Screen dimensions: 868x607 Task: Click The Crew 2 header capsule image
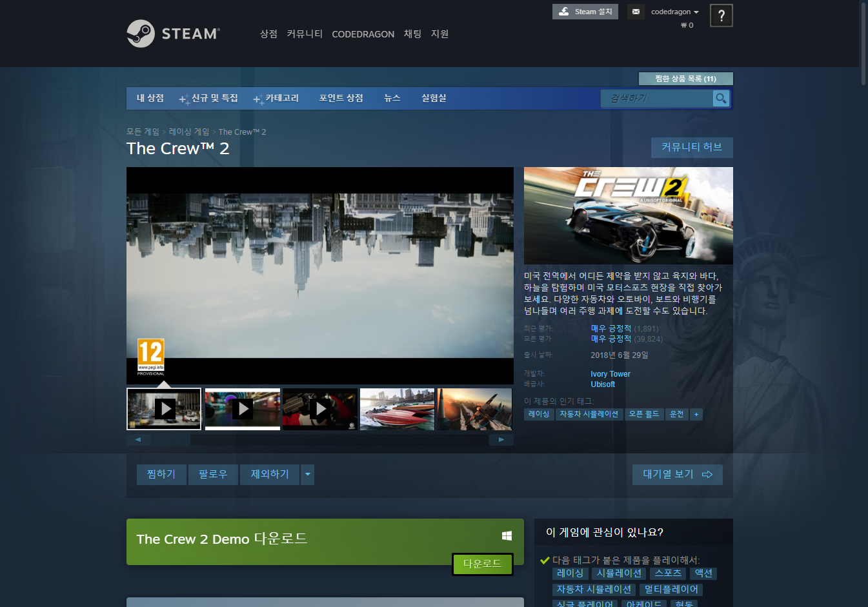click(x=629, y=215)
